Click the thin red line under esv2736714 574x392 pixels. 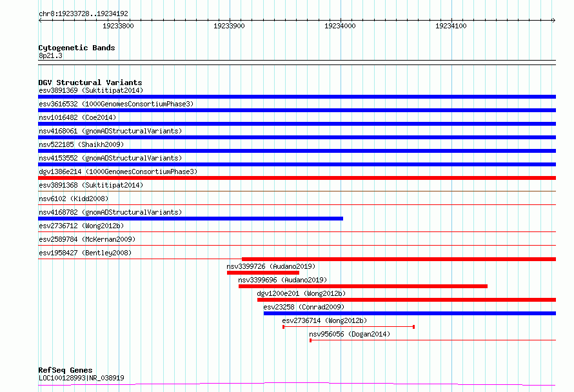[x=348, y=327]
